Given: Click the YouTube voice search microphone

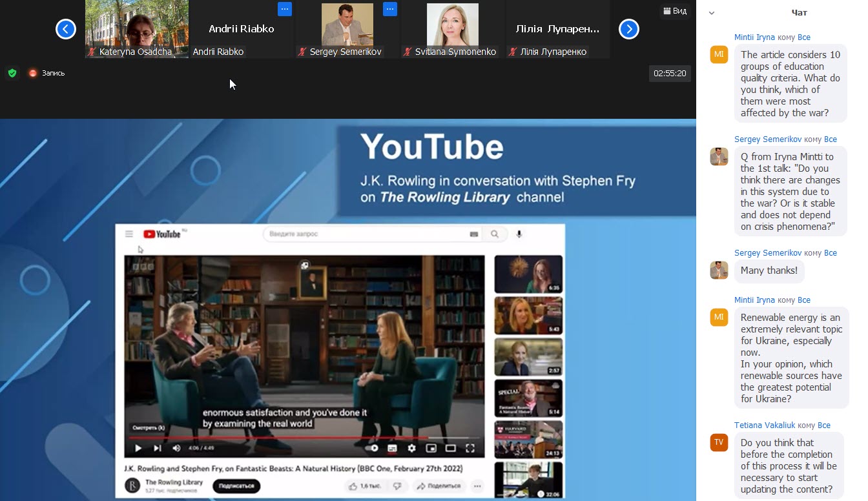Looking at the screenshot, I should click(519, 234).
